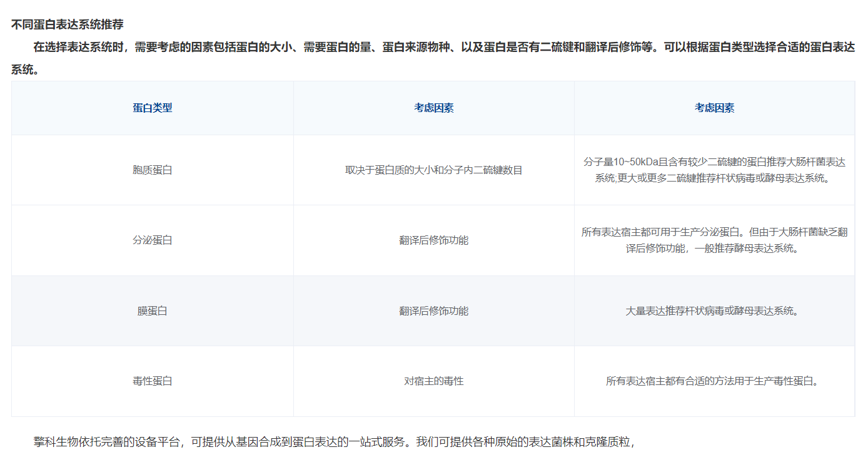Select the 膜蛋白 table cell
The width and height of the screenshot is (868, 457).
pos(152,311)
